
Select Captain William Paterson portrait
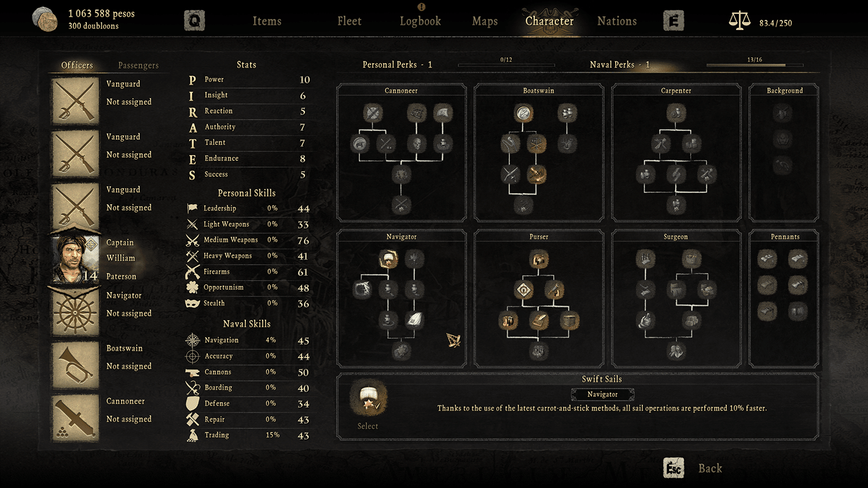(x=75, y=259)
